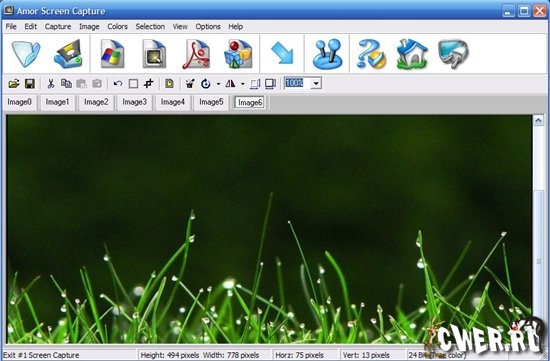Screen dimensions: 550x361
Task: Switch to the Image3 tab
Action: (134, 102)
